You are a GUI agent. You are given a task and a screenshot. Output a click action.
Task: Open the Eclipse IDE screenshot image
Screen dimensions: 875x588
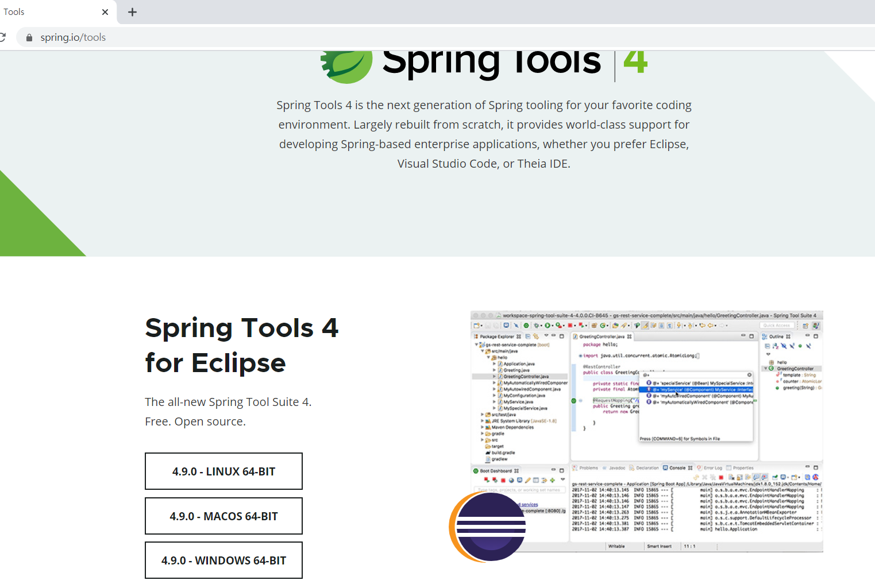click(646, 431)
